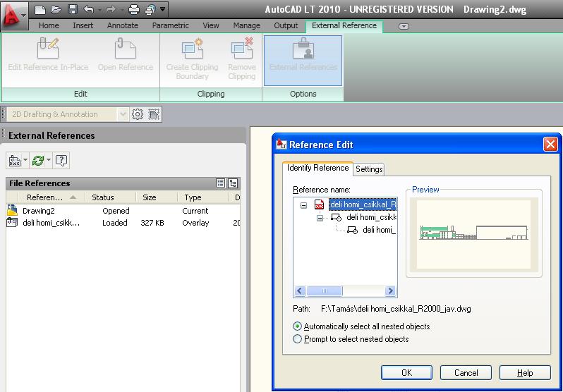Click the 327 KB size cell

click(152, 223)
